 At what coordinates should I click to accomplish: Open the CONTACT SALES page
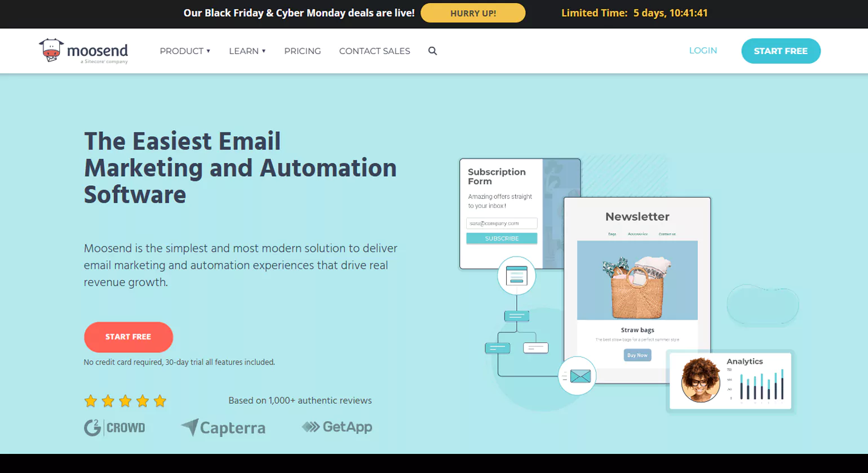tap(374, 51)
